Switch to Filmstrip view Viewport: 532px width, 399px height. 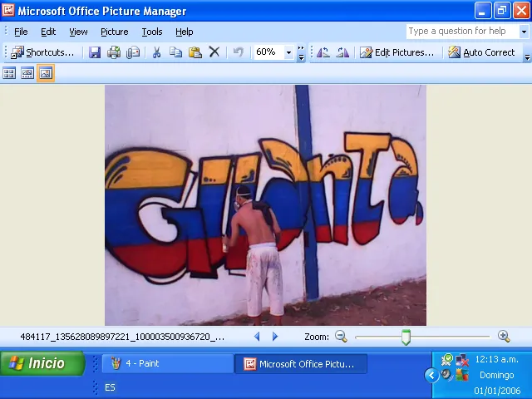click(x=27, y=73)
